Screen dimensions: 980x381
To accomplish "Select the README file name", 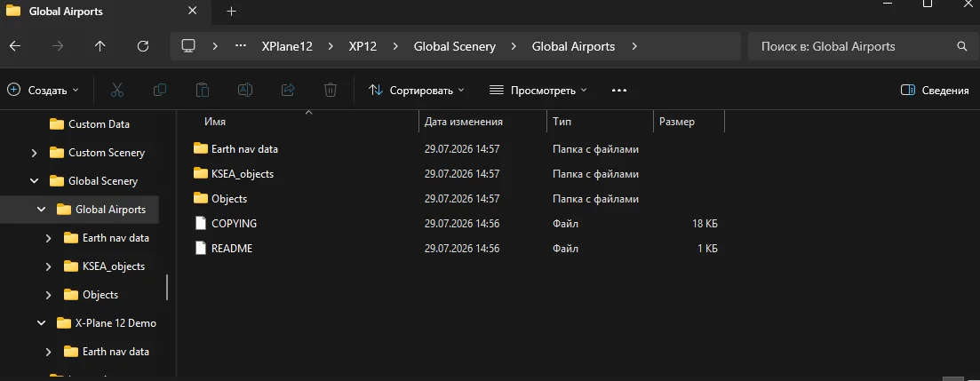I will 232,248.
